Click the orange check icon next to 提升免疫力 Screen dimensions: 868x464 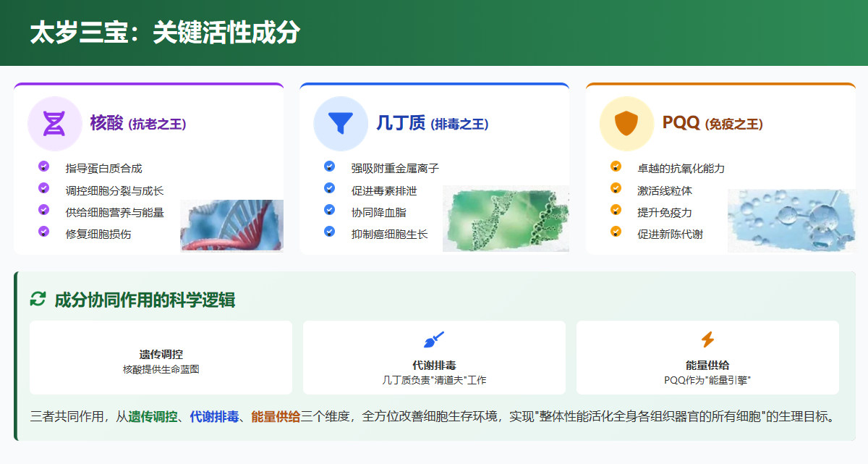click(x=616, y=210)
